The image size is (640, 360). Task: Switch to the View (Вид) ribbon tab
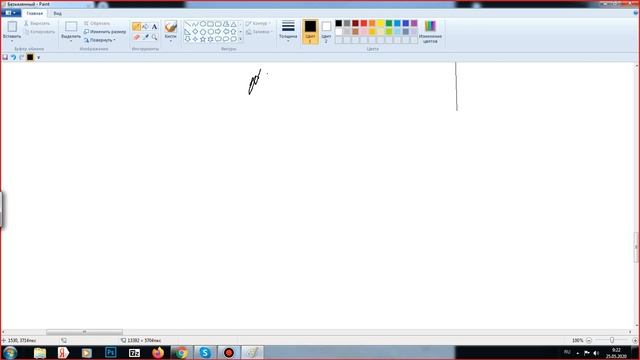(58, 13)
